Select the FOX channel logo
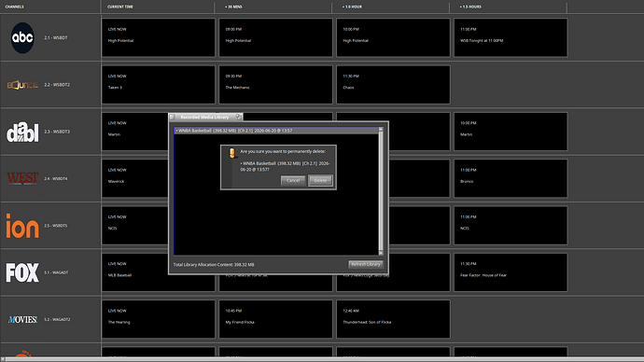The height and width of the screenshot is (362, 644). click(x=22, y=272)
